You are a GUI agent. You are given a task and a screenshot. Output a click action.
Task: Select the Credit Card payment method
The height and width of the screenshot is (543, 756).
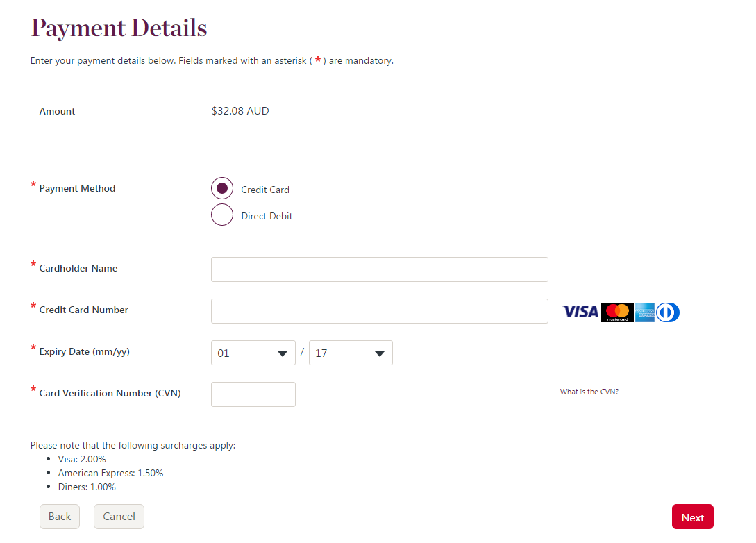pos(222,187)
